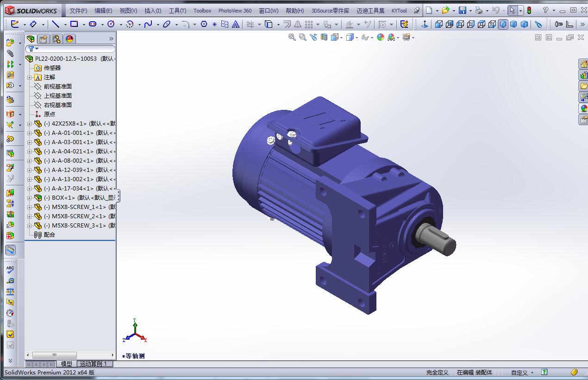Select the Straight Slot sketch tool
Viewport: 588px width, 380px height.
pos(93,24)
